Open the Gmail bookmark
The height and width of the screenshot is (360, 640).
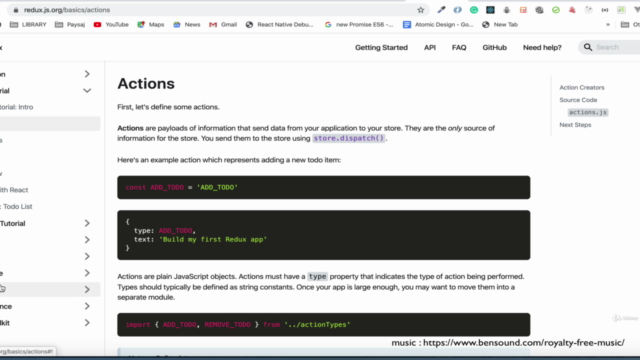point(223,24)
